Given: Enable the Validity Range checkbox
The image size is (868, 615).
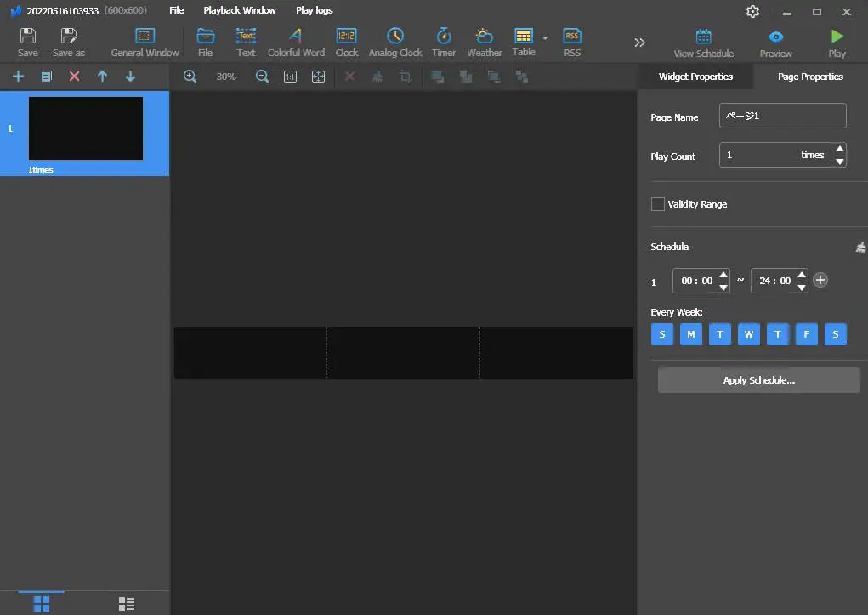Looking at the screenshot, I should (657, 204).
